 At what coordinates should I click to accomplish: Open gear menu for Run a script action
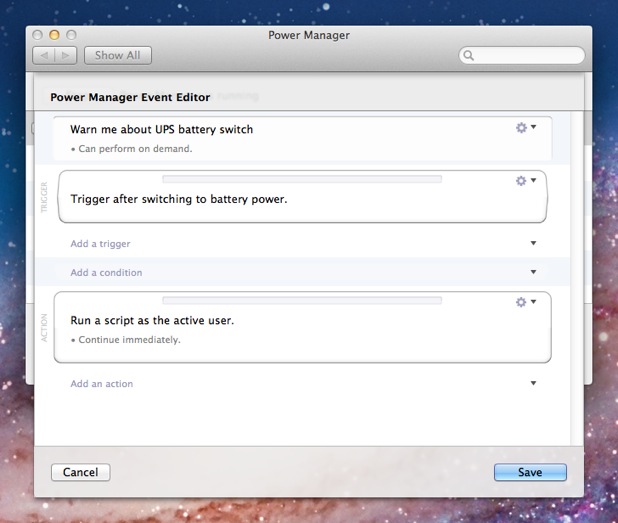526,302
